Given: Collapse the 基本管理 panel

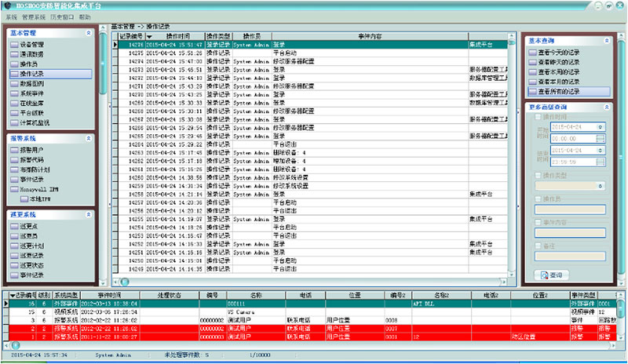Looking at the screenshot, I should pos(88,34).
